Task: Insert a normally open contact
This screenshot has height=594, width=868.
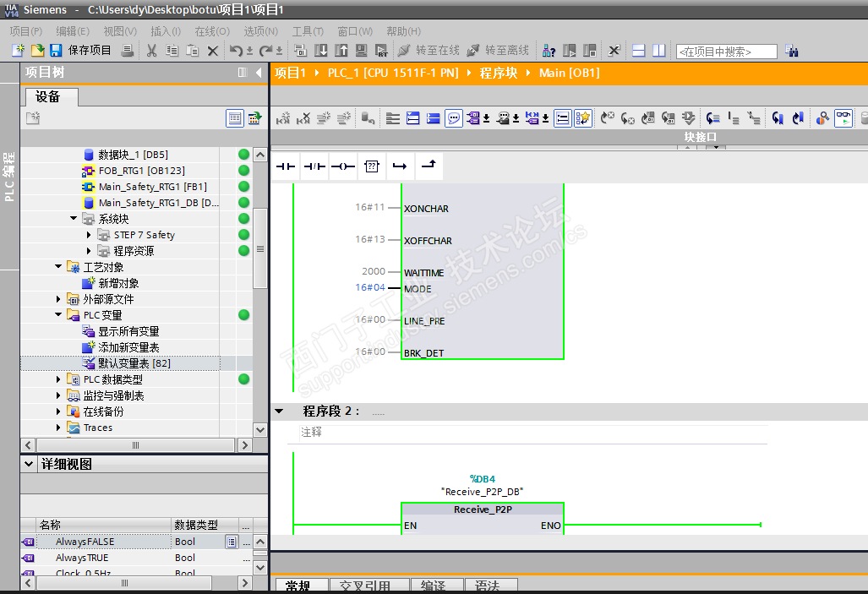Action: point(287,166)
